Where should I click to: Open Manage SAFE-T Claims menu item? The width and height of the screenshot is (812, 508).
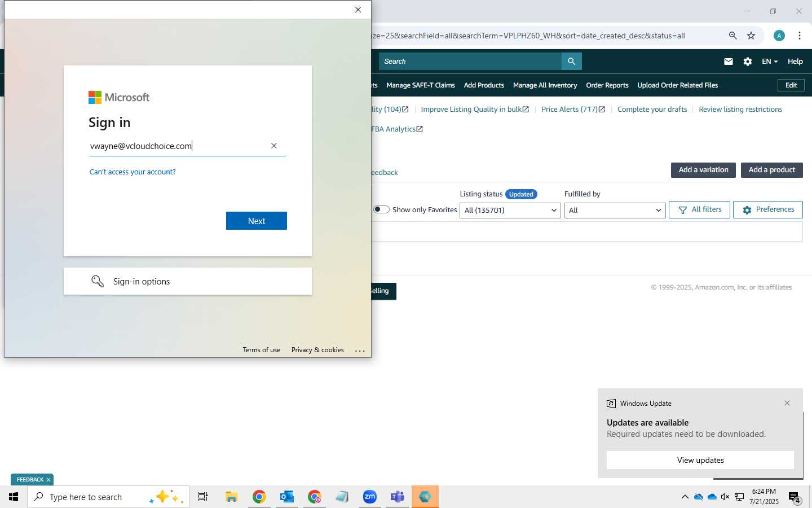(x=421, y=85)
